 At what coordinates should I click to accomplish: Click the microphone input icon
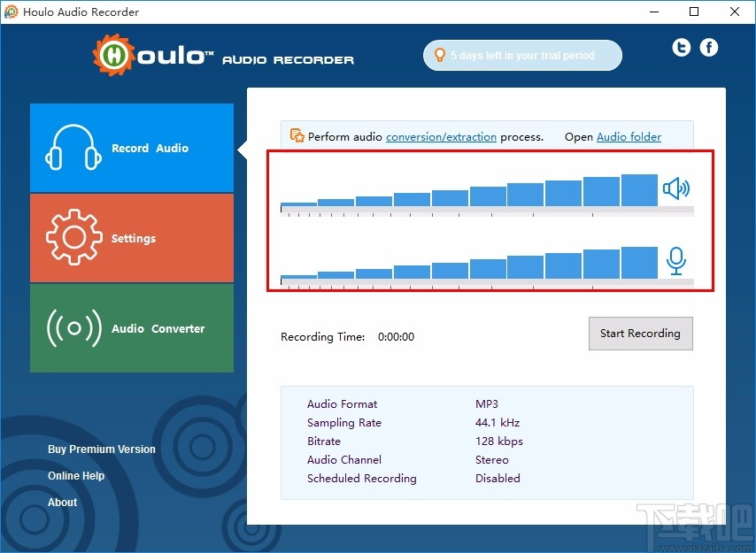(675, 263)
